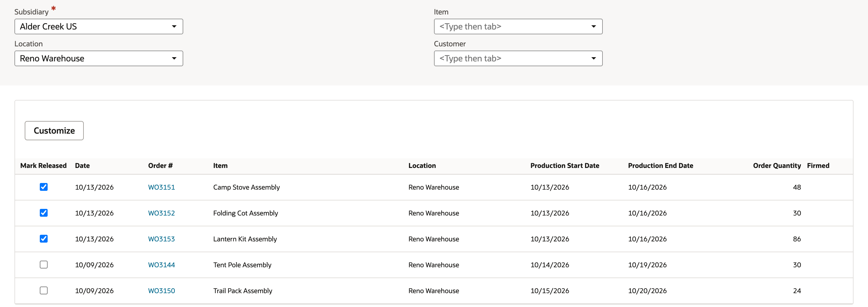The width and height of the screenshot is (868, 307).
Task: Sort by the Order # column header
Action: 160,166
